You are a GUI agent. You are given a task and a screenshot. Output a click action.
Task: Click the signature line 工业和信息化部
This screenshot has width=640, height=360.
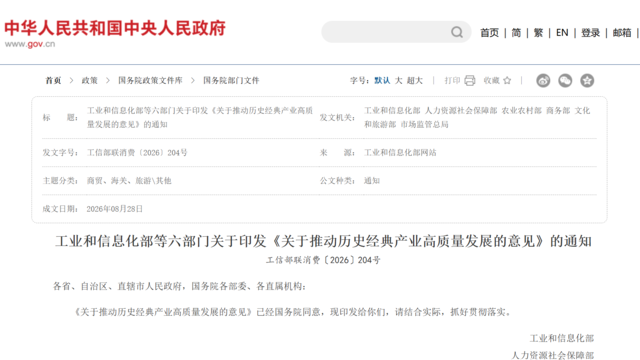[x=562, y=338]
